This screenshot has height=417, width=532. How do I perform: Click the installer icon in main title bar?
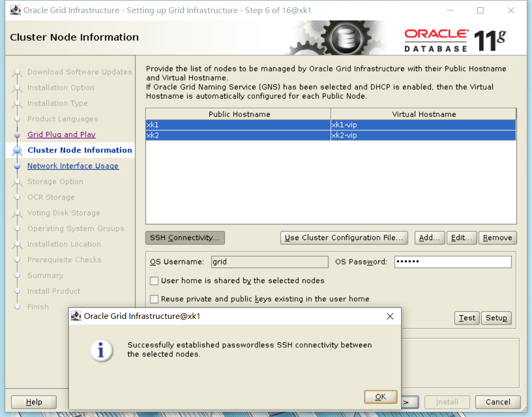click(15, 10)
